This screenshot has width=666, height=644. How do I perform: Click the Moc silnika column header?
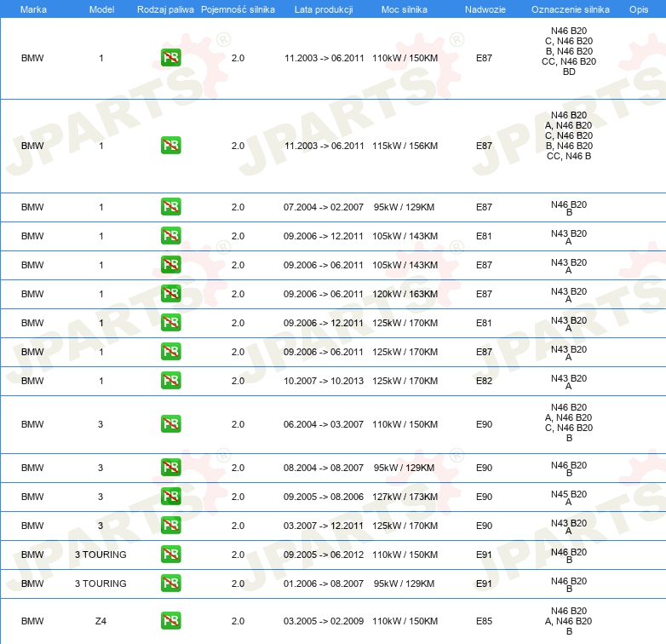(x=405, y=9)
